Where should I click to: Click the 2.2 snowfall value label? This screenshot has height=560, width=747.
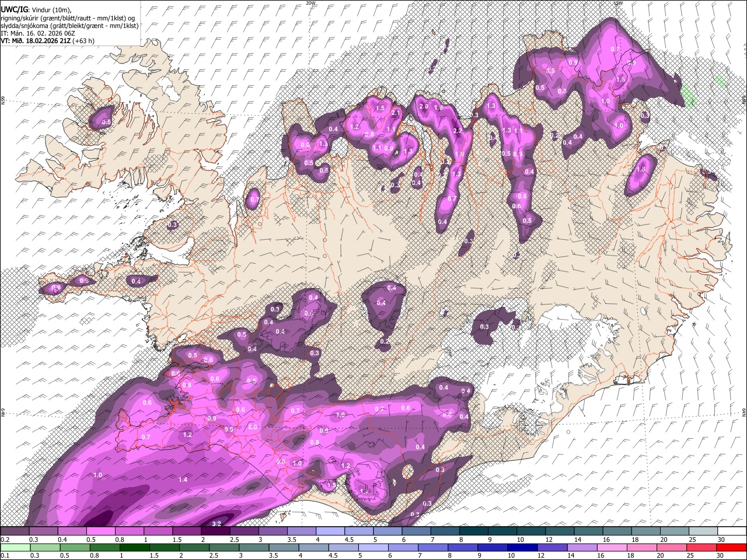tap(458, 131)
